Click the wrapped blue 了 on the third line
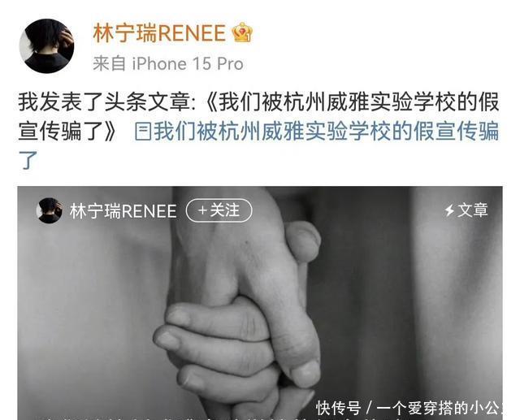Screen dimensions: 520x420 pyautogui.click(x=28, y=160)
